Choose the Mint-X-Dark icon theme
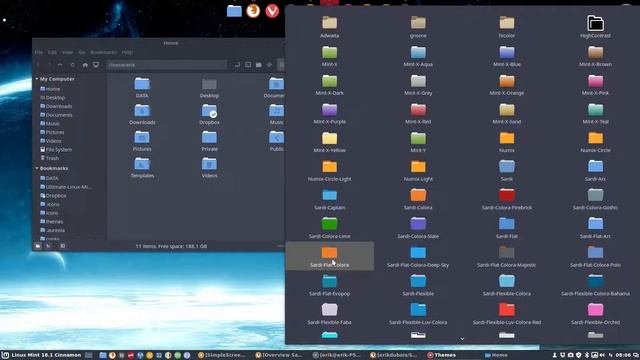 point(329,84)
